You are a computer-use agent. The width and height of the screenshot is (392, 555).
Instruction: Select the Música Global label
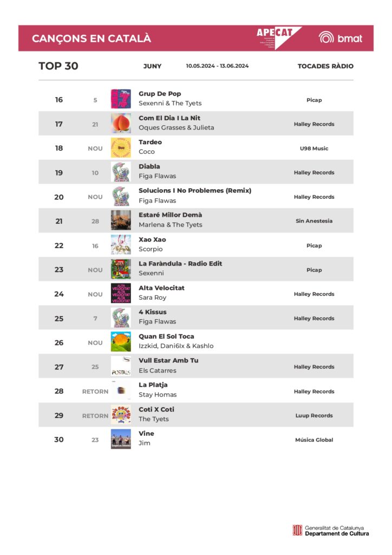pyautogui.click(x=314, y=440)
